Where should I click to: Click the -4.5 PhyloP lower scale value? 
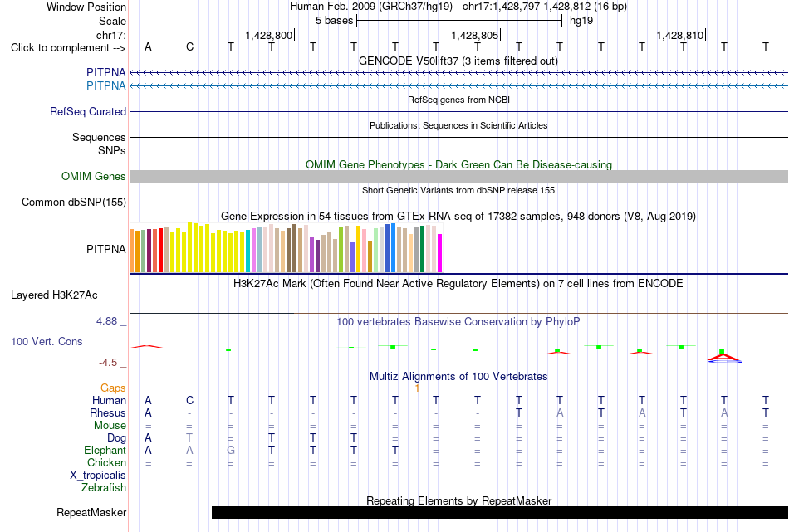(x=108, y=363)
